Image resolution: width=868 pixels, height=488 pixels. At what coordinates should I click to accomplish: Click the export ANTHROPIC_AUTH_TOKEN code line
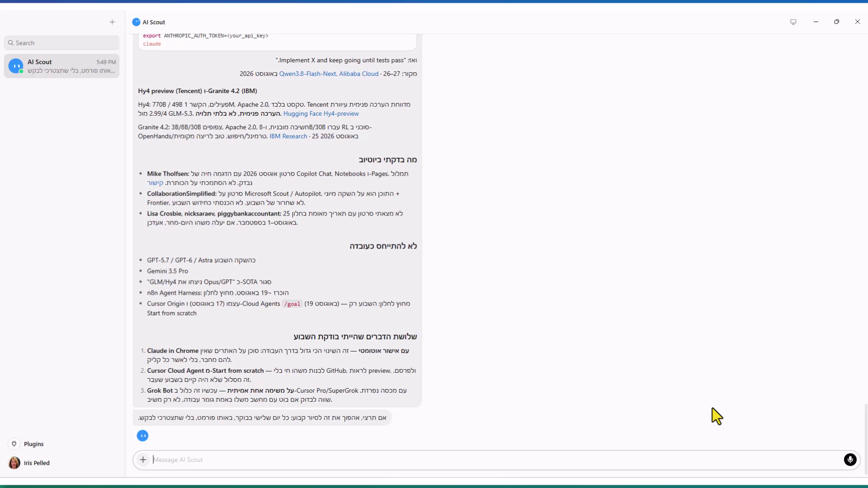pos(206,36)
